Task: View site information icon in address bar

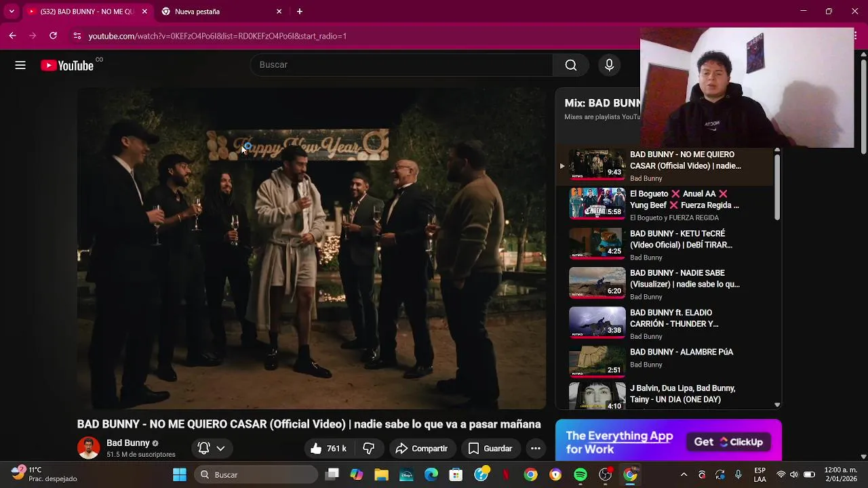Action: (77, 36)
